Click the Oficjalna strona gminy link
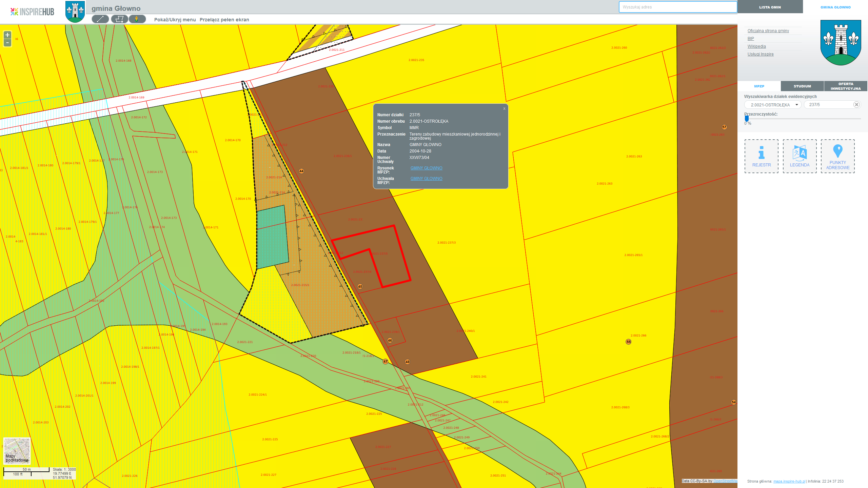868x488 pixels. [768, 31]
